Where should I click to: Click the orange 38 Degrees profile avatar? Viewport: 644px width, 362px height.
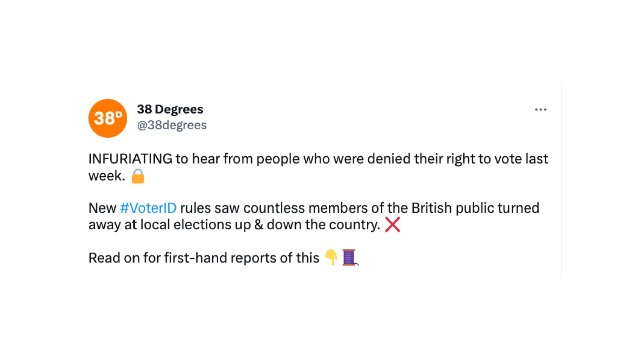tap(108, 118)
